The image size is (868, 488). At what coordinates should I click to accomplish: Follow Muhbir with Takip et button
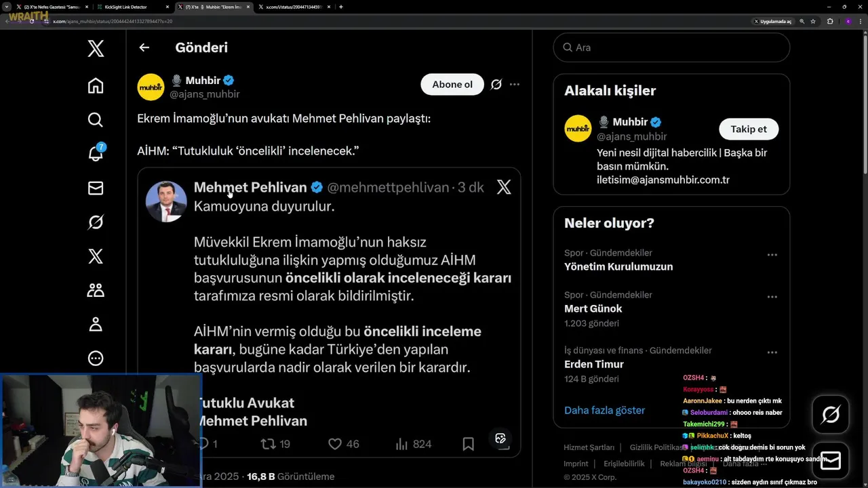pos(749,129)
